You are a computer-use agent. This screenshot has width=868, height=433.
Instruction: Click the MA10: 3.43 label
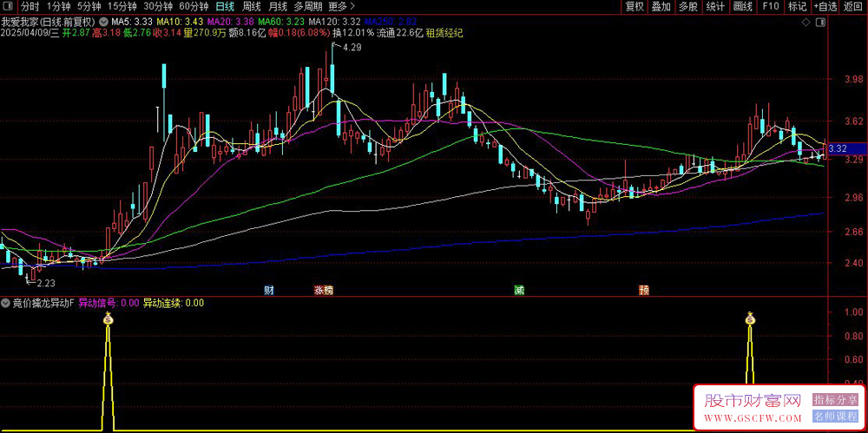(x=180, y=23)
